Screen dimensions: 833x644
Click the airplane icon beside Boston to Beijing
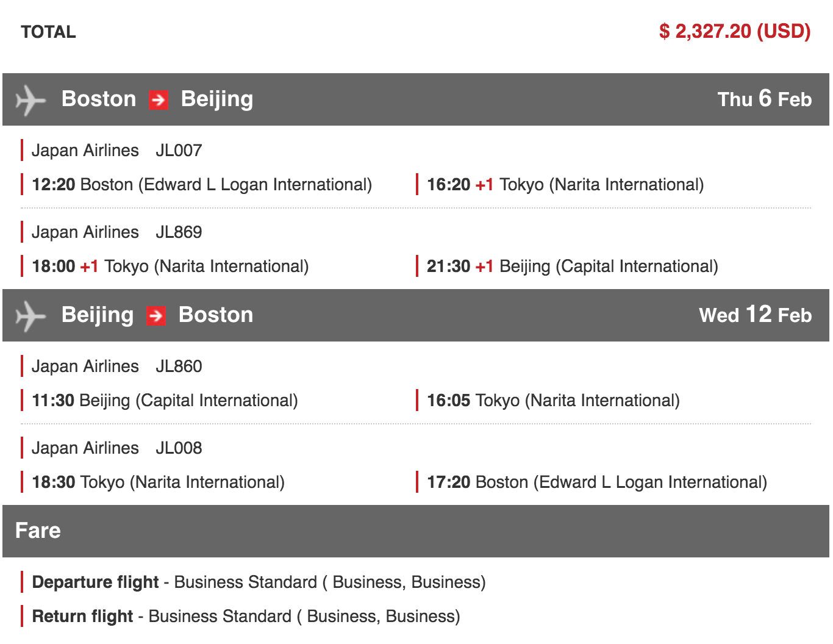[30, 100]
